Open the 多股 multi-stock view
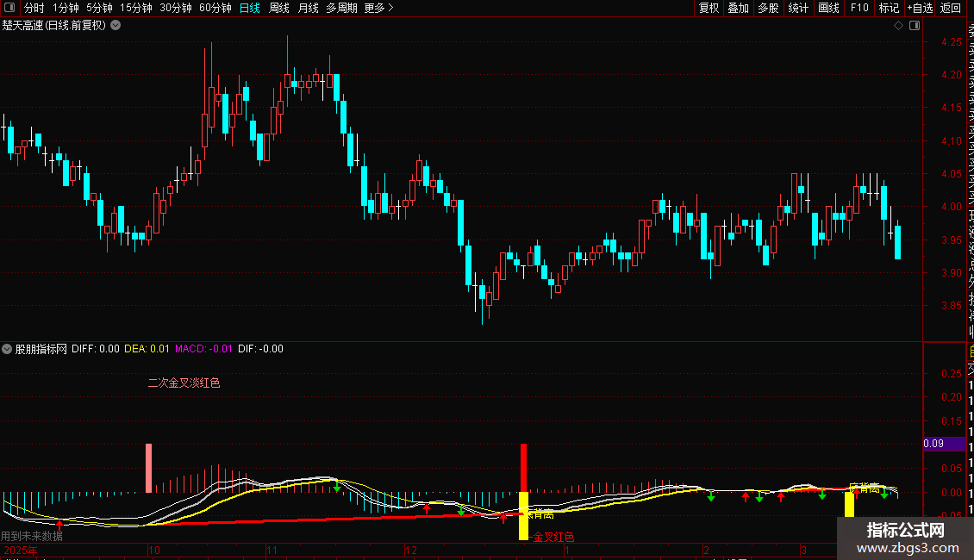This screenshot has height=560, width=974. (x=768, y=8)
